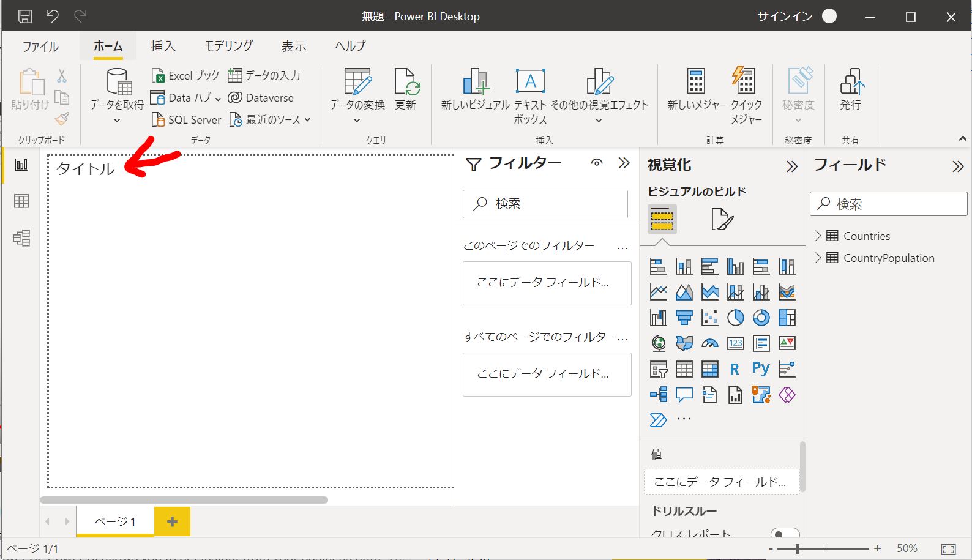
Task: Select the globe map visual
Action: coord(658,343)
